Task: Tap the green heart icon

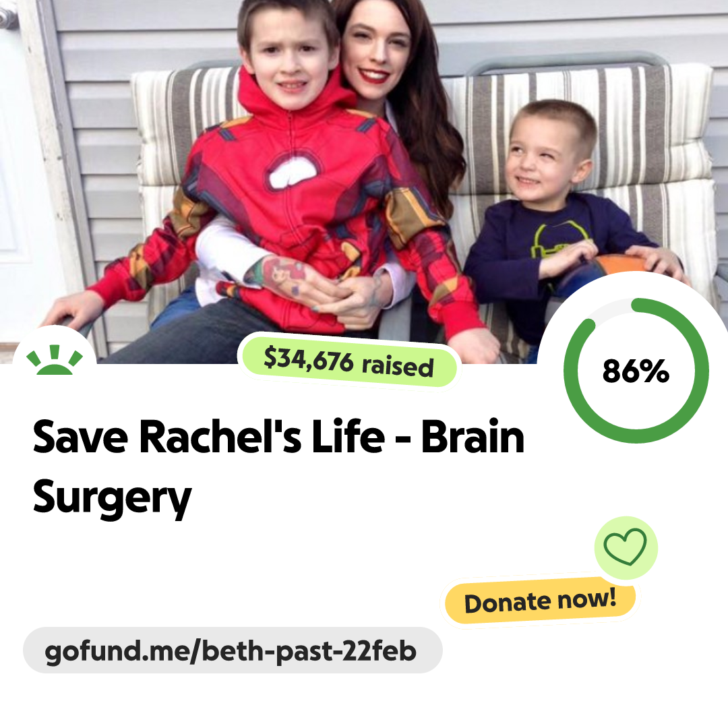Action: 625,547
